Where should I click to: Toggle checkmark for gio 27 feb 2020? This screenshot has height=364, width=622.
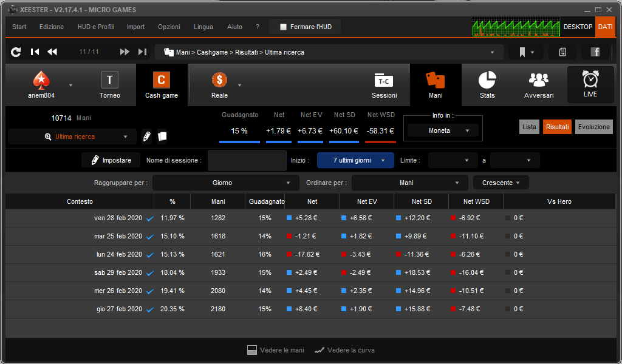coord(150,309)
